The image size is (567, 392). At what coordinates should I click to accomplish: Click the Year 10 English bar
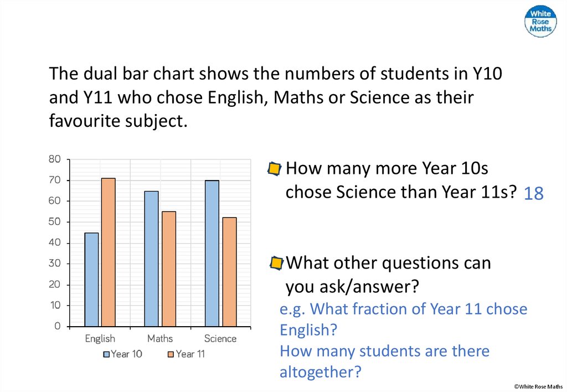click(91, 280)
